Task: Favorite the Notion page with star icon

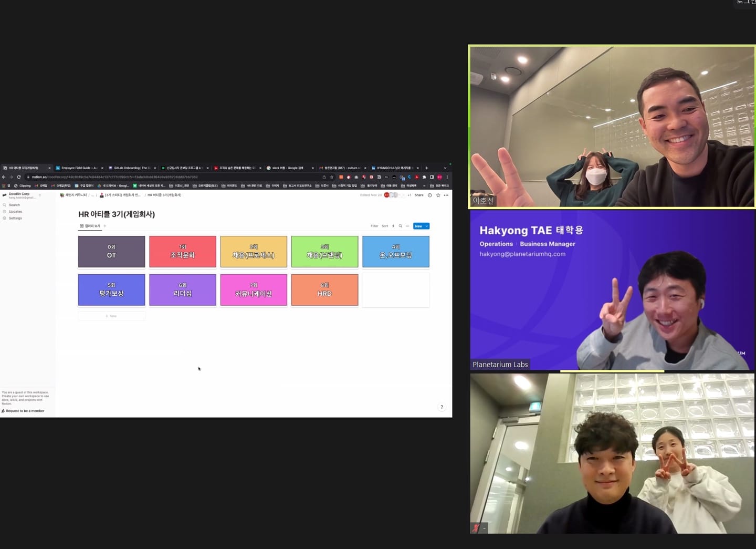Action: coord(438,195)
